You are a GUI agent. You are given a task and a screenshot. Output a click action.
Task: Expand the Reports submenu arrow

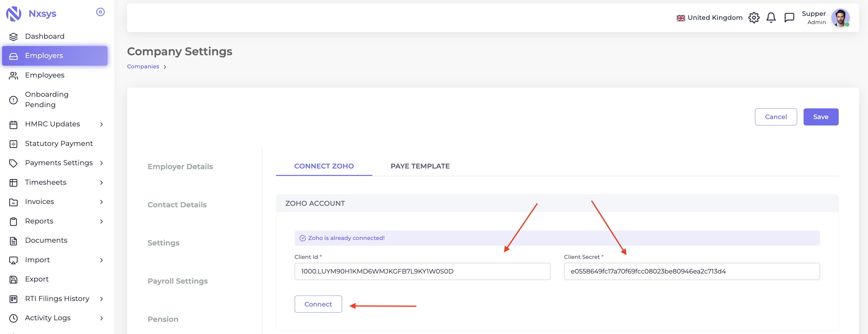point(101,221)
